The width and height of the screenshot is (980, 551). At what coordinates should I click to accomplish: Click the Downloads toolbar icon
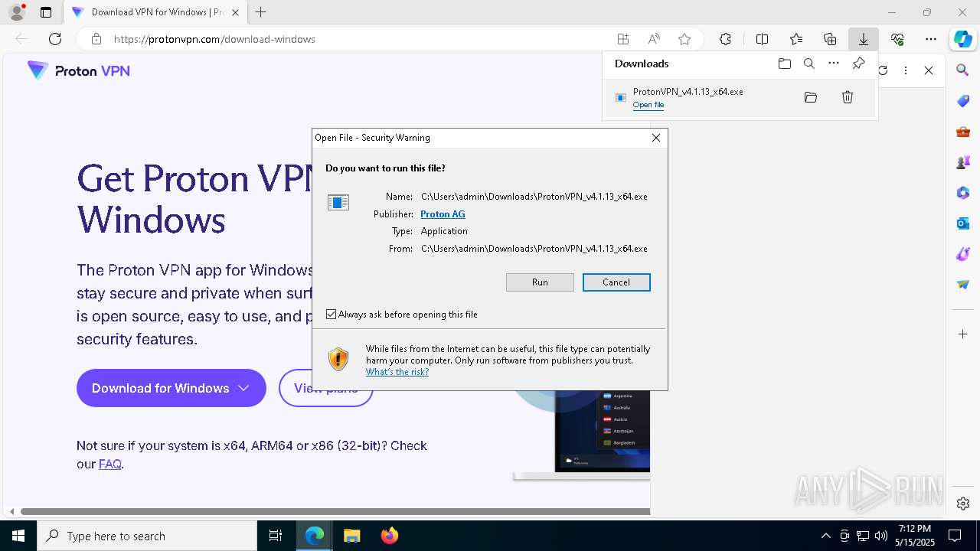(x=863, y=39)
